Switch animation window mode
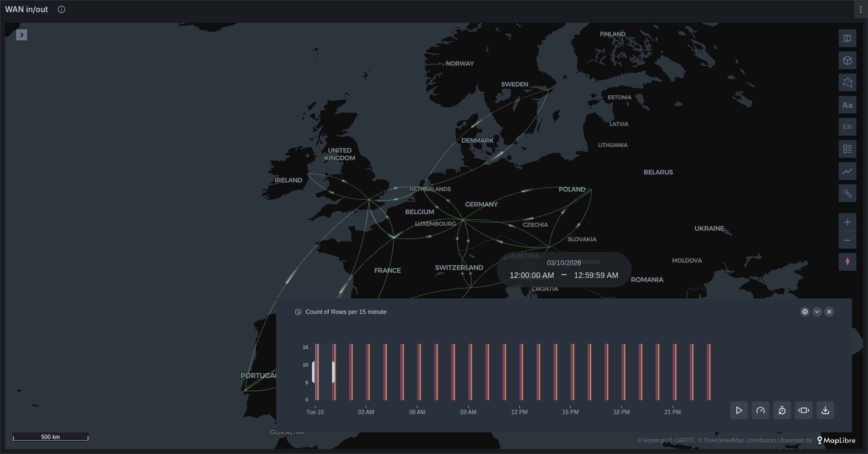The image size is (868, 454). click(x=804, y=410)
